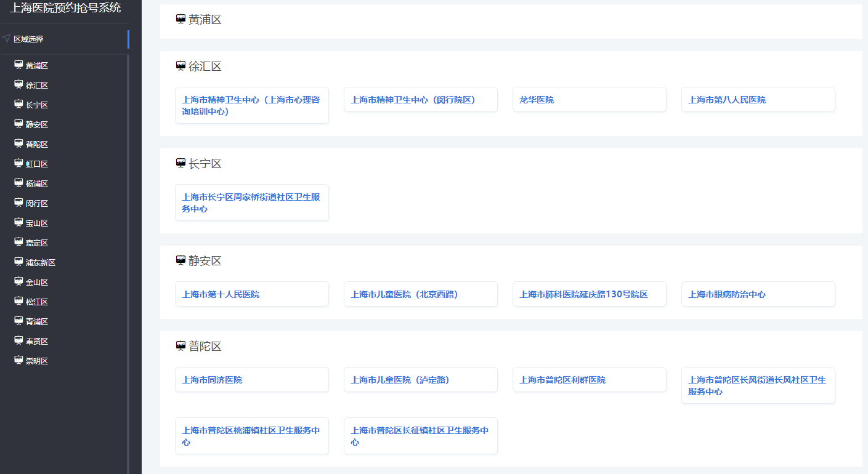
Task: Select 上海市第十人民医院 hospital
Action: coord(251,294)
